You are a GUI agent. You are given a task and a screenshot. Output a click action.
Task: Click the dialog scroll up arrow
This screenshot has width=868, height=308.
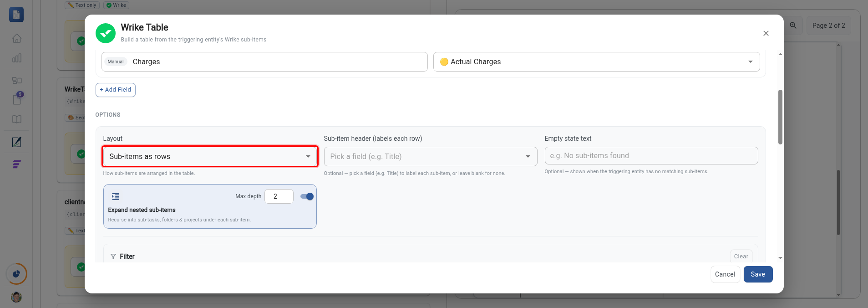point(780,54)
